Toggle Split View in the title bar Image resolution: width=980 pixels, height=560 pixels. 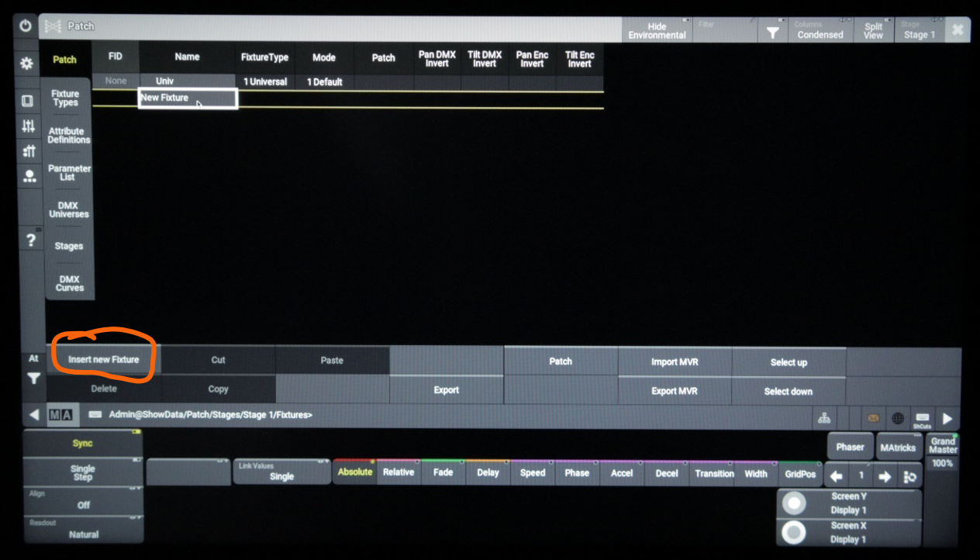coord(873,30)
